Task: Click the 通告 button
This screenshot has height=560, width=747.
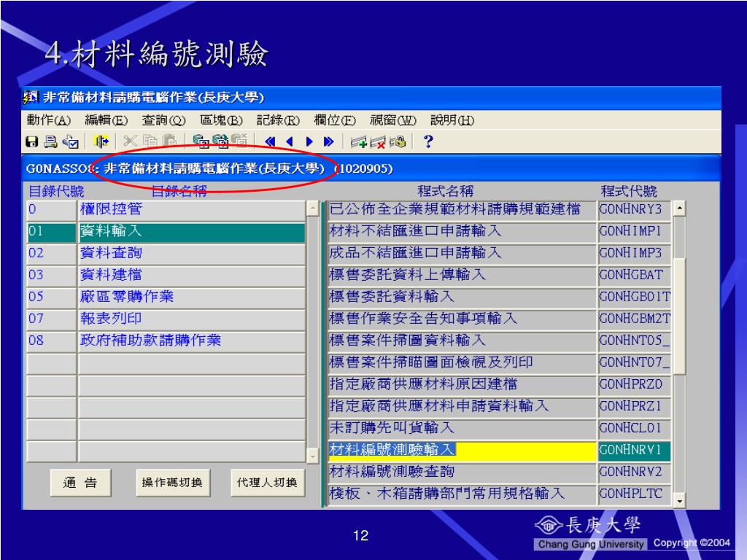Action: click(x=80, y=483)
